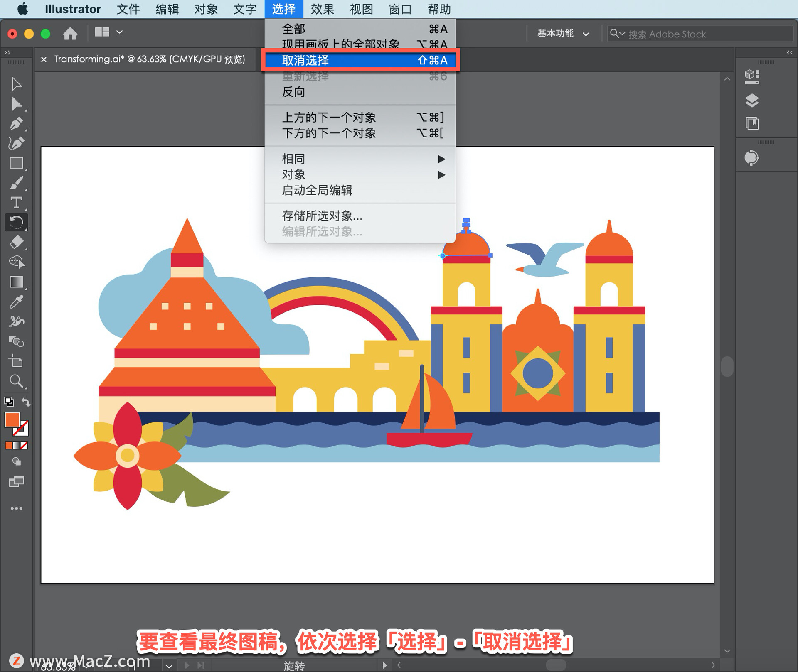Reset default fill and stroke
Image resolution: width=798 pixels, height=672 pixels.
tap(9, 402)
